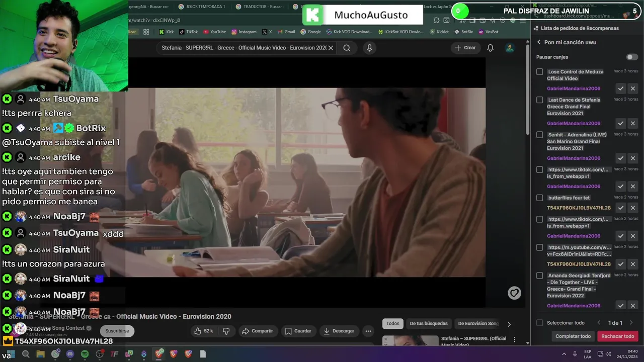Screen dimensions: 644x362
Task: Clear the YouTube search text
Action: (331, 48)
